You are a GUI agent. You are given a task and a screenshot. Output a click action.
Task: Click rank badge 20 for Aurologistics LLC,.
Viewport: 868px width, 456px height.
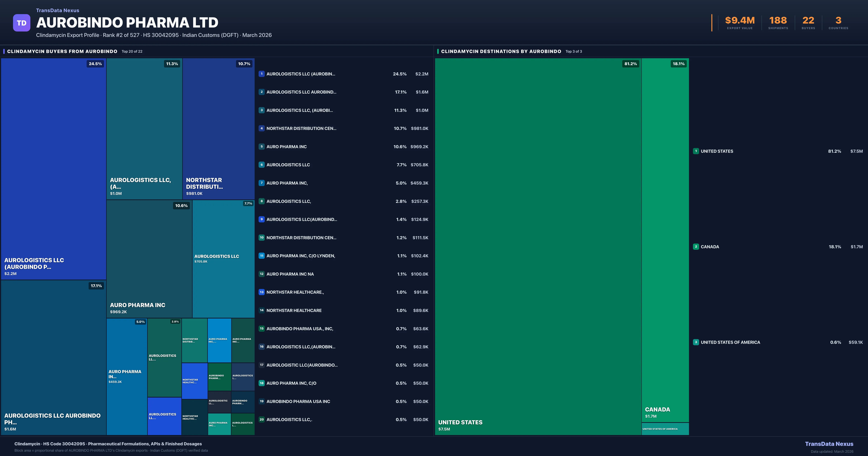tap(261, 420)
